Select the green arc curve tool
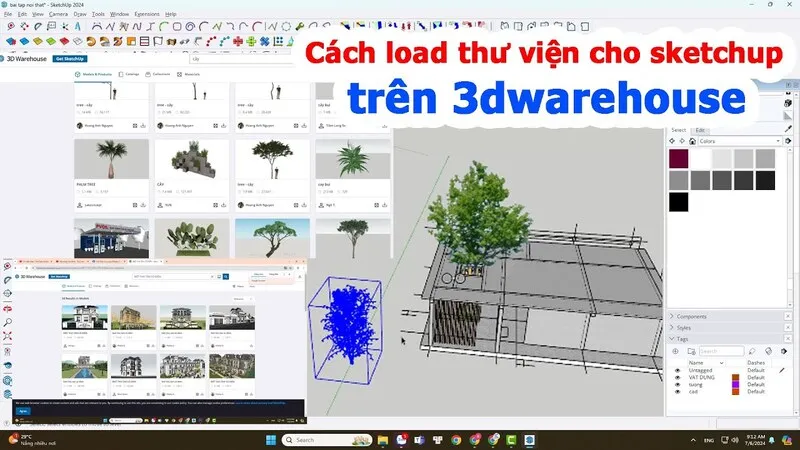The height and width of the screenshot is (450, 800). pyautogui.click(x=164, y=26)
